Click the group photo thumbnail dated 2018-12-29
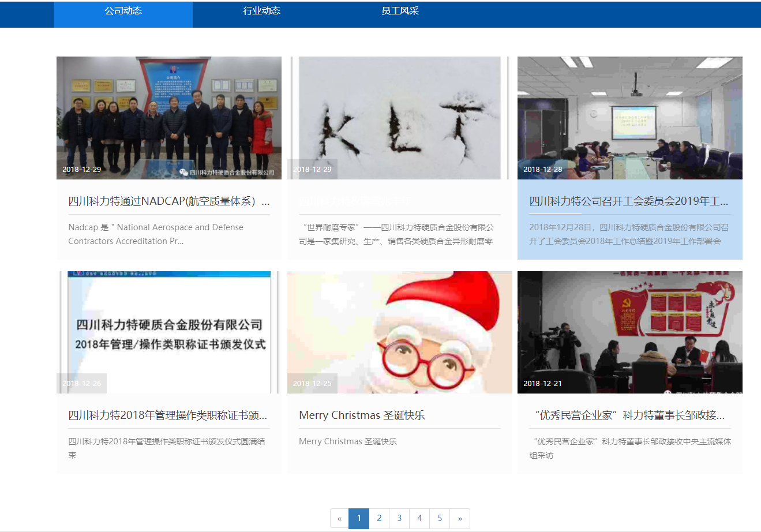This screenshot has height=532, width=761. pos(168,118)
